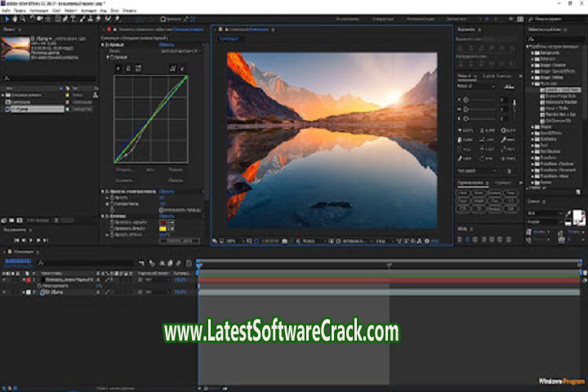Click the new folder icon in Project panel

pyautogui.click(x=13, y=220)
